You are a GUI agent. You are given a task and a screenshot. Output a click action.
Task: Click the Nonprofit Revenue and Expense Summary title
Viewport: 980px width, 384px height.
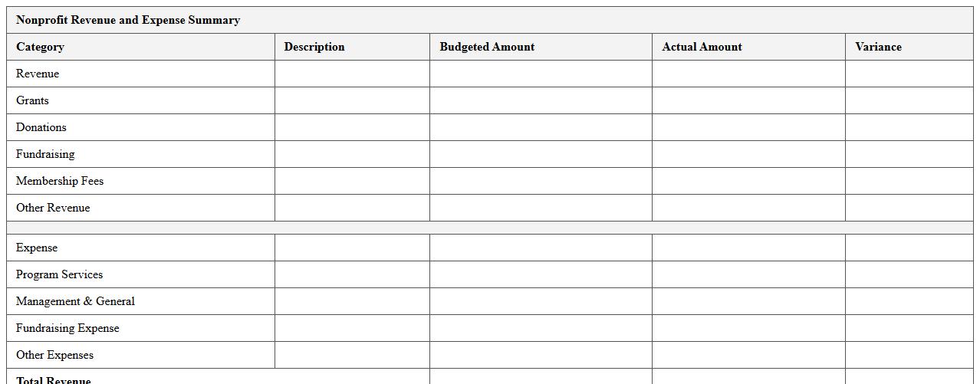tap(128, 20)
